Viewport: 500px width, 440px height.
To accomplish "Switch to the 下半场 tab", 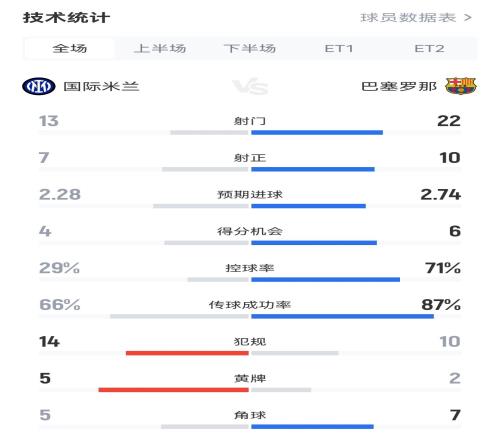I will pyautogui.click(x=250, y=48).
